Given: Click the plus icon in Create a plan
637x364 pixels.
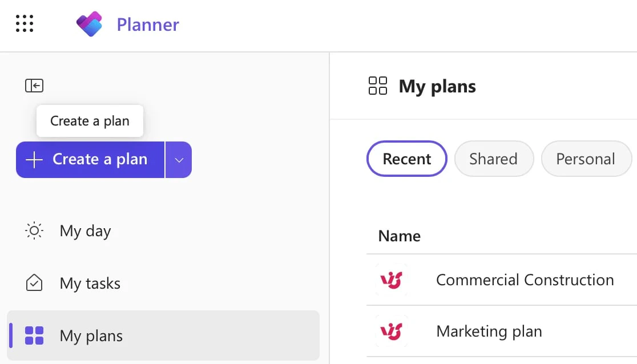Looking at the screenshot, I should click(x=34, y=160).
